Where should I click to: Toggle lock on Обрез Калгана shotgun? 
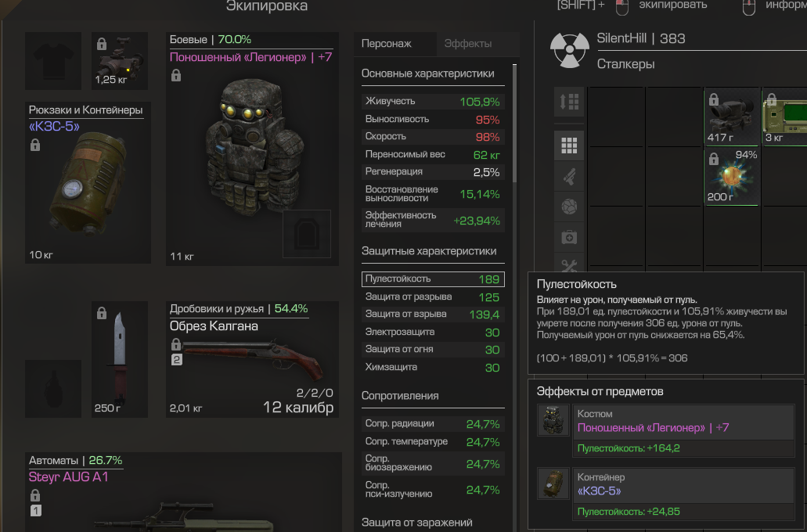click(x=176, y=343)
